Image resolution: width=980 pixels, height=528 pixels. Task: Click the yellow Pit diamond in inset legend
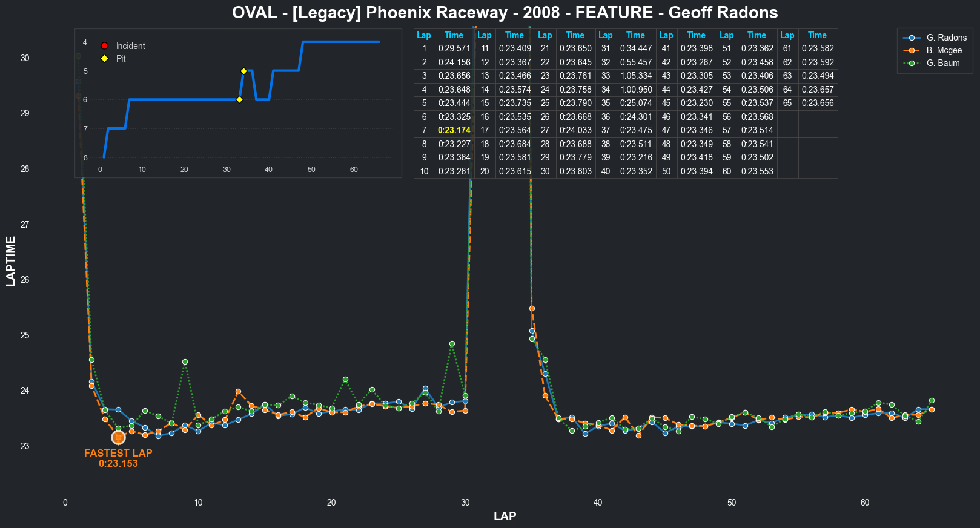pos(104,59)
